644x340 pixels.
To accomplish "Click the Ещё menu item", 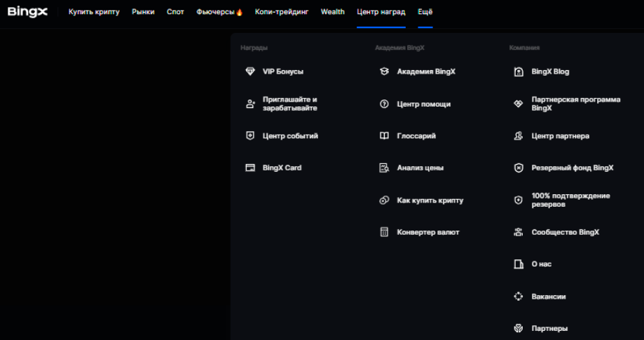I will click(x=425, y=12).
